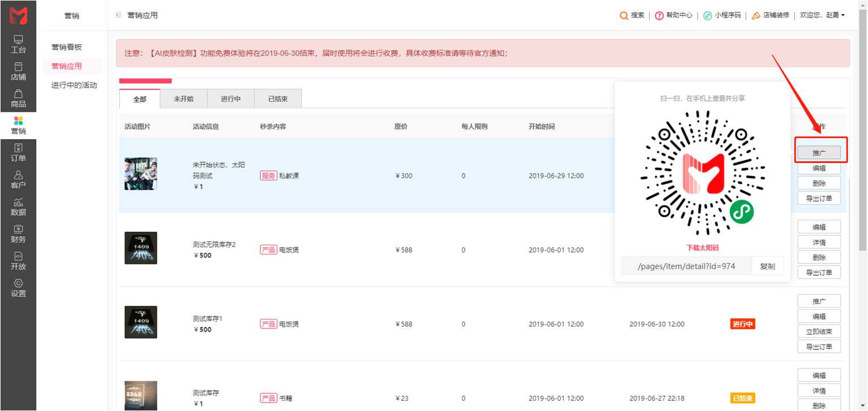Viewport: 868px width, 411px height.
Task: Click the 开始时间 column header
Action: [x=542, y=127]
